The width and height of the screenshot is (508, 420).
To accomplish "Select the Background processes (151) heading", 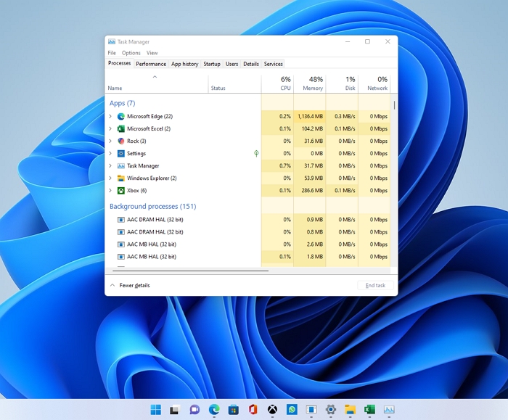I will tap(153, 206).
